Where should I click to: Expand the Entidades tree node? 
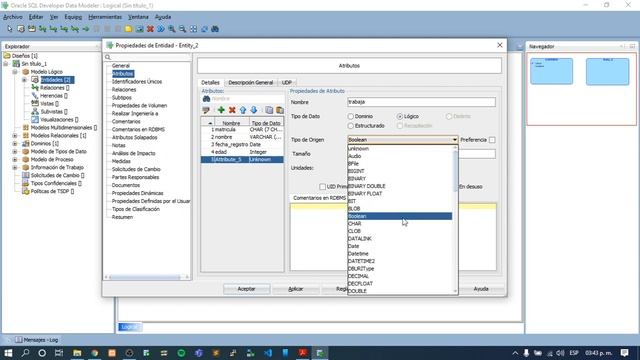pos(24,80)
